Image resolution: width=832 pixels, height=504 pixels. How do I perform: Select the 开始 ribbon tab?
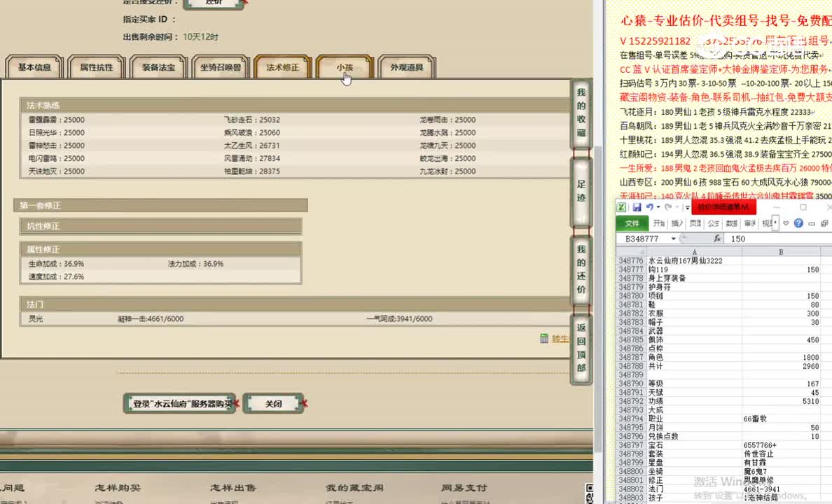(658, 223)
